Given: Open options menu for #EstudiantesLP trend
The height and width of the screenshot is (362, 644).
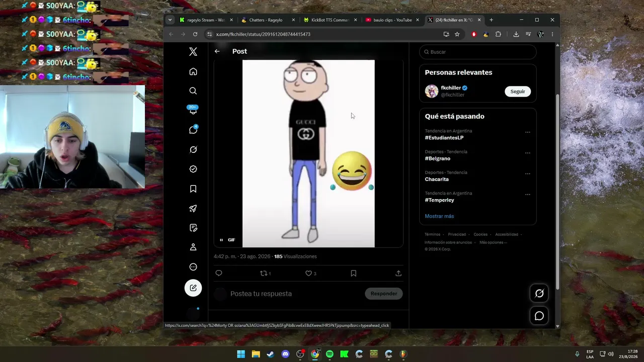Looking at the screenshot, I should [x=527, y=132].
